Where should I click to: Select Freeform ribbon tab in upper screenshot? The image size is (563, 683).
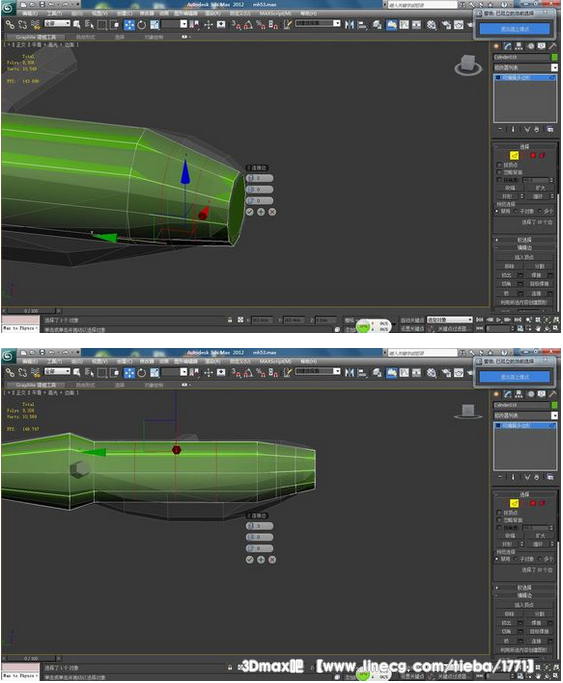point(85,37)
